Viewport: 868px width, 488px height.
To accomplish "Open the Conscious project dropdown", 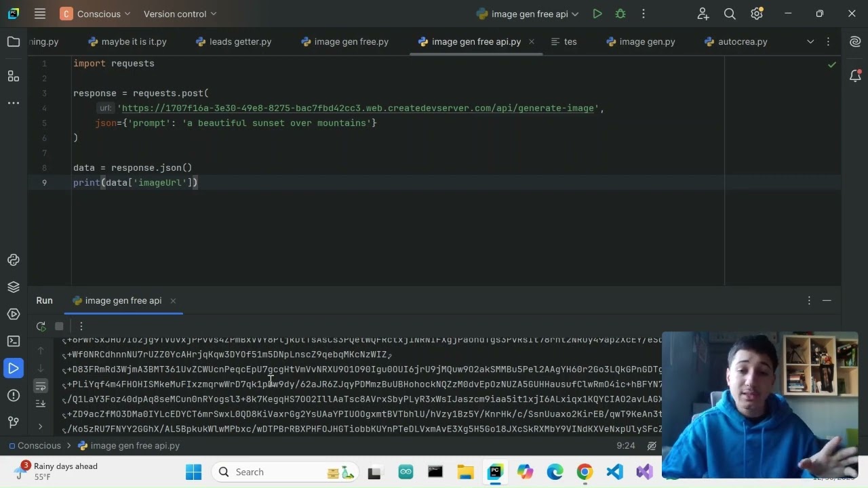I will 96,14.
